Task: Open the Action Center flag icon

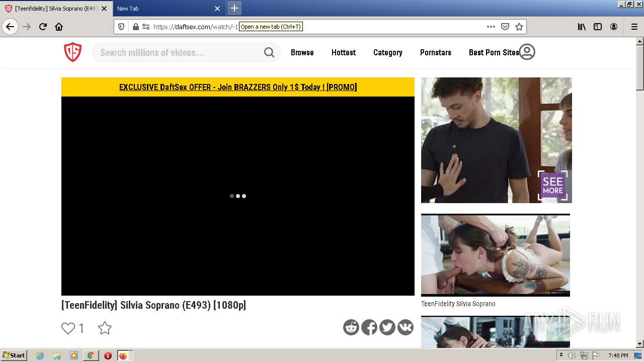Action: [x=596, y=355]
